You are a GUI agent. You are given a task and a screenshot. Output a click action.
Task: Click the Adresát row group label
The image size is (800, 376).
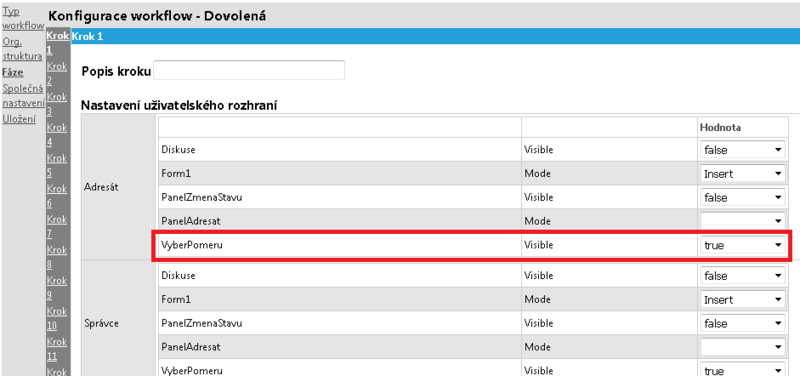pyautogui.click(x=101, y=187)
